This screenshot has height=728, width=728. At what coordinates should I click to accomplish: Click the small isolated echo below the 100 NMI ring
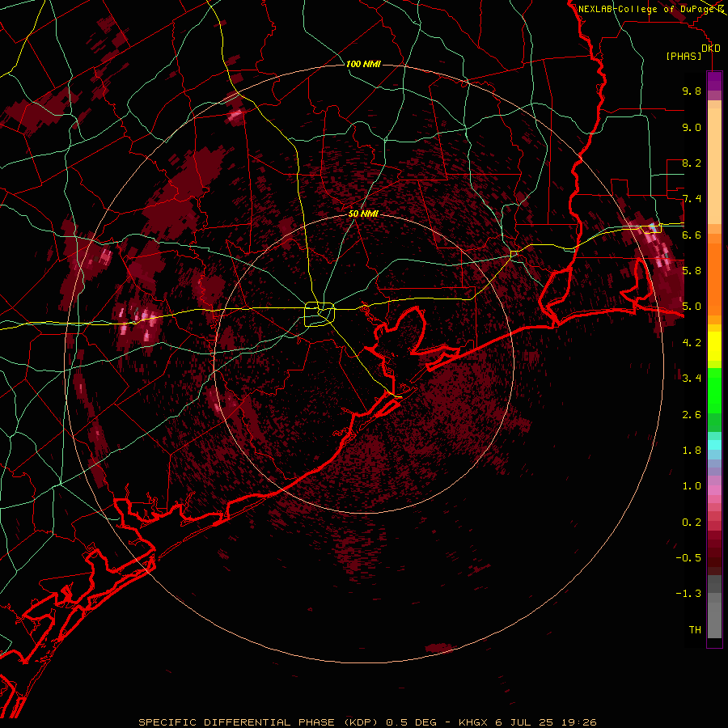(438, 647)
